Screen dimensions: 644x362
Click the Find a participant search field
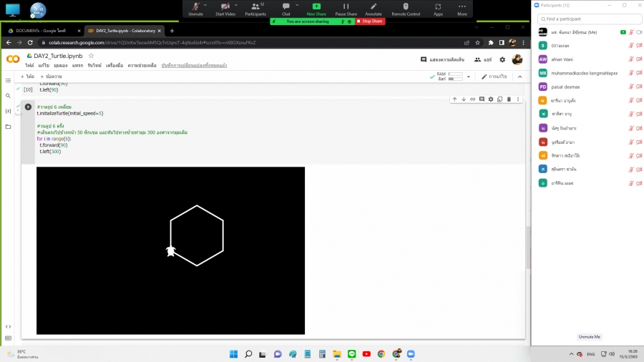[587, 19]
